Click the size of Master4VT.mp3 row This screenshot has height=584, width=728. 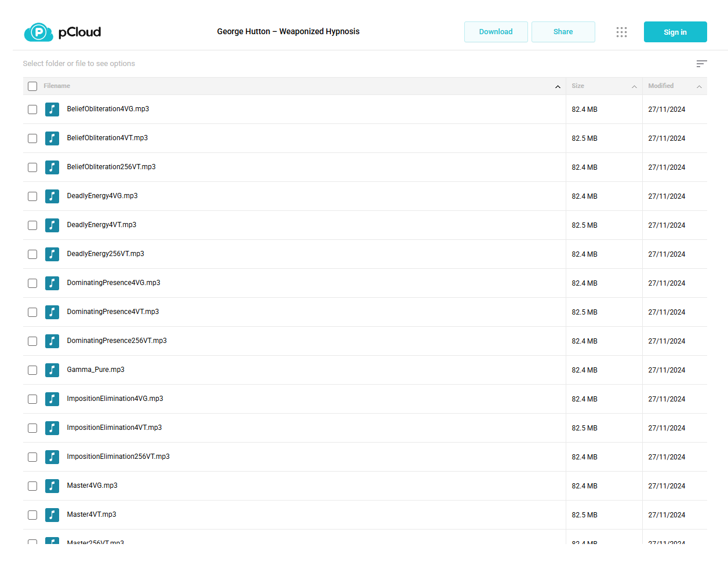tap(584, 515)
